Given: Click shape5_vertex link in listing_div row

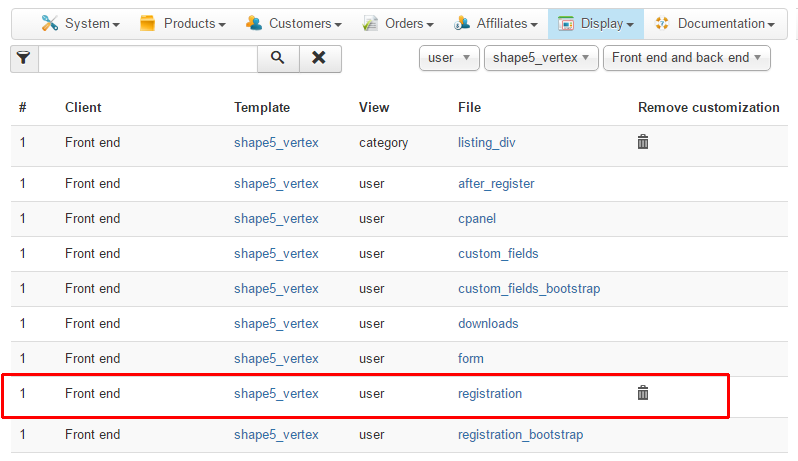Looking at the screenshot, I should [276, 143].
